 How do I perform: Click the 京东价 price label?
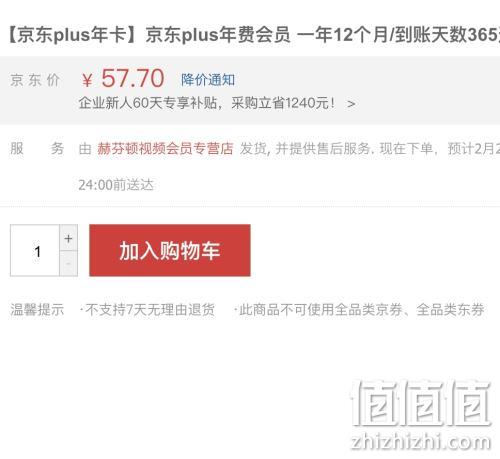[x=35, y=80]
